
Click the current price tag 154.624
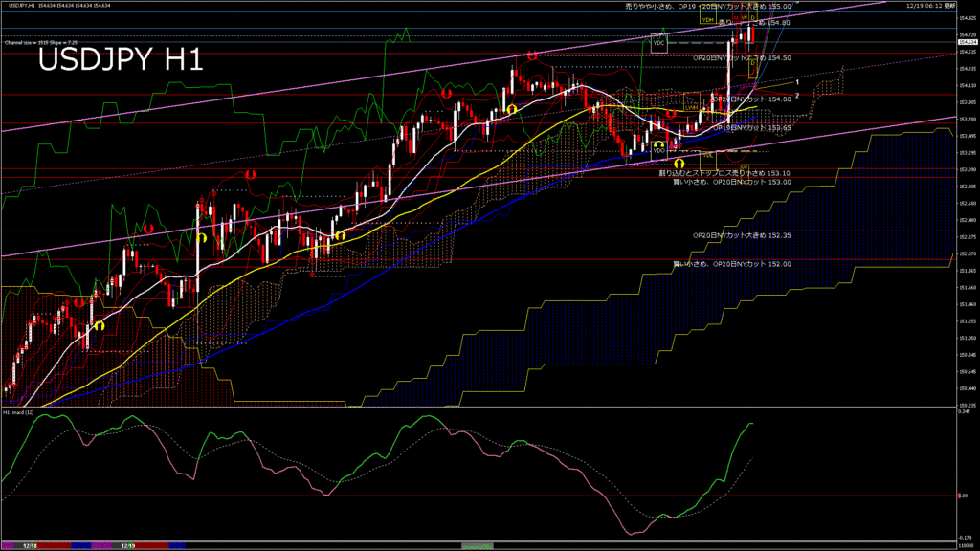tap(967, 43)
